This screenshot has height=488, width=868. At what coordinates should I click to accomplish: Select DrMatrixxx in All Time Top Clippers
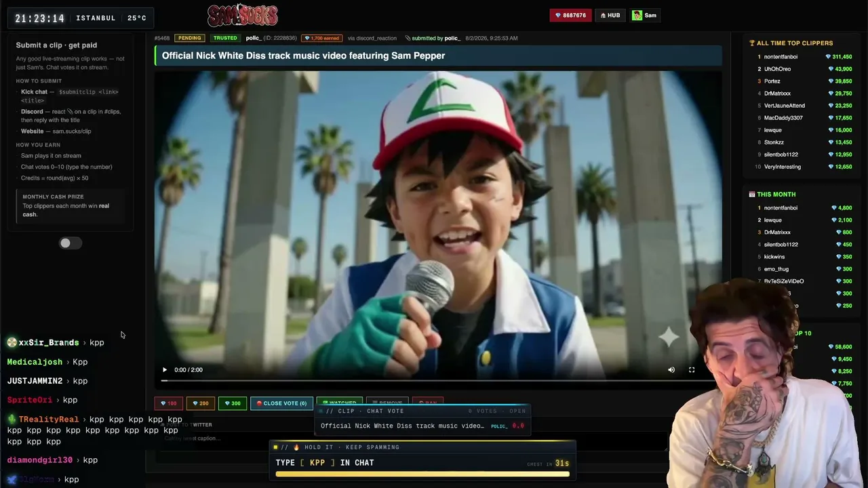777,94
